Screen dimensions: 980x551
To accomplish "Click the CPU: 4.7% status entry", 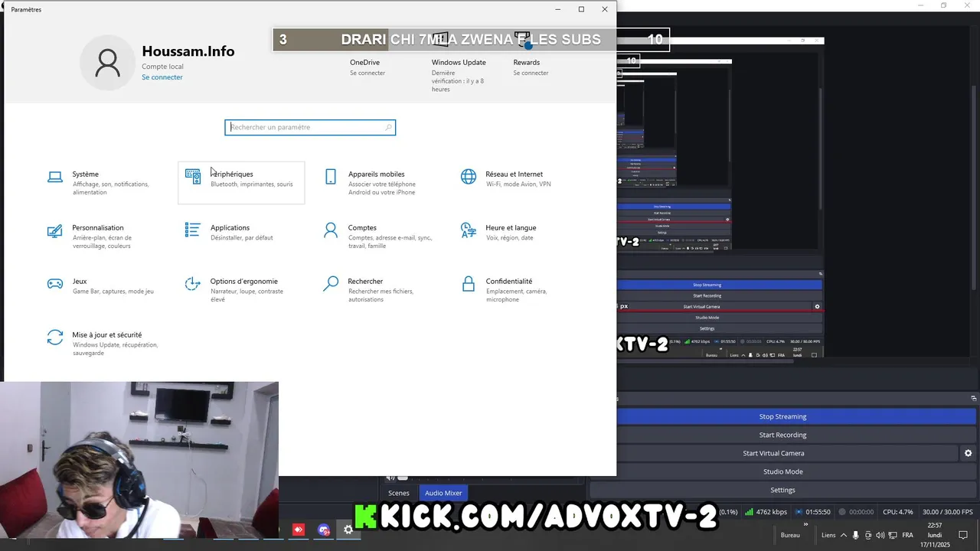I will [x=897, y=512].
